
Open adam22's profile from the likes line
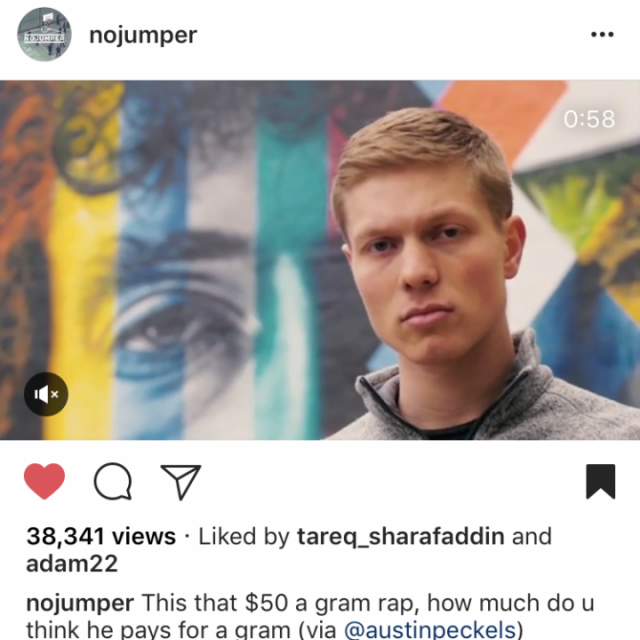pos(72,563)
